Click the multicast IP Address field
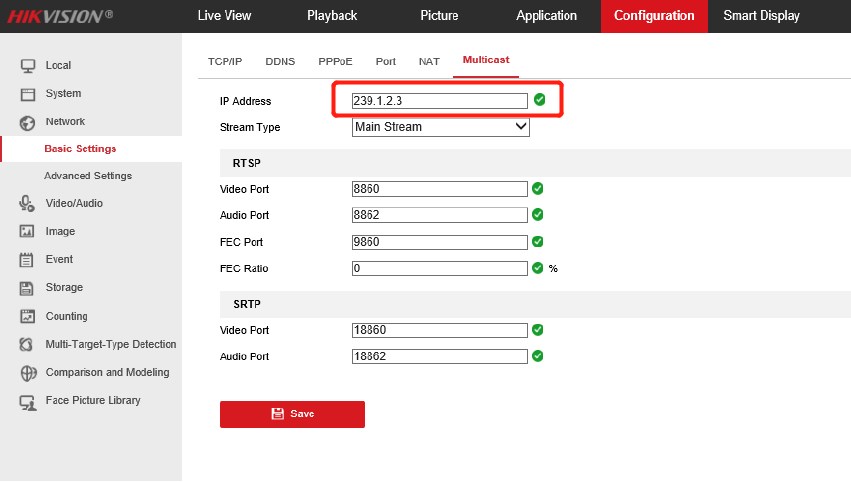This screenshot has height=482, width=851. pyautogui.click(x=439, y=101)
